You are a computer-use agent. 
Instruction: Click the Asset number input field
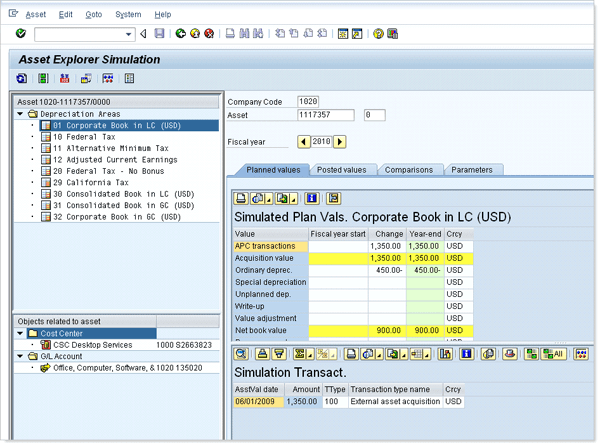(326, 115)
